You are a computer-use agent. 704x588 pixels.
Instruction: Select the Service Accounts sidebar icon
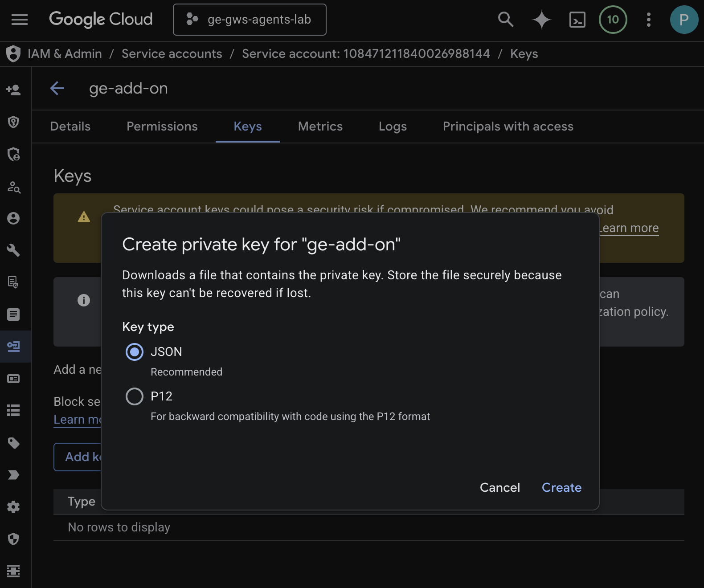(x=13, y=347)
